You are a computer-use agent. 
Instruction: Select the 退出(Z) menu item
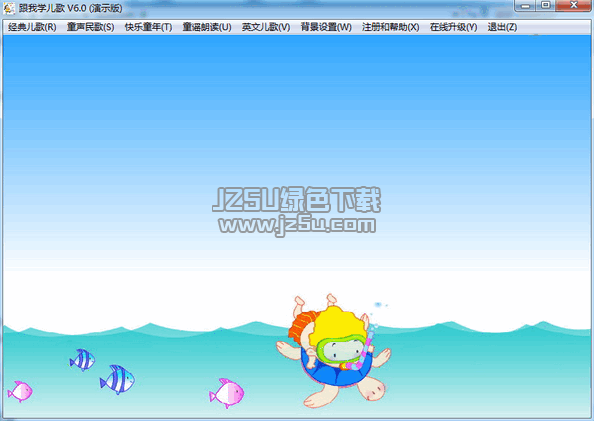coord(502,27)
